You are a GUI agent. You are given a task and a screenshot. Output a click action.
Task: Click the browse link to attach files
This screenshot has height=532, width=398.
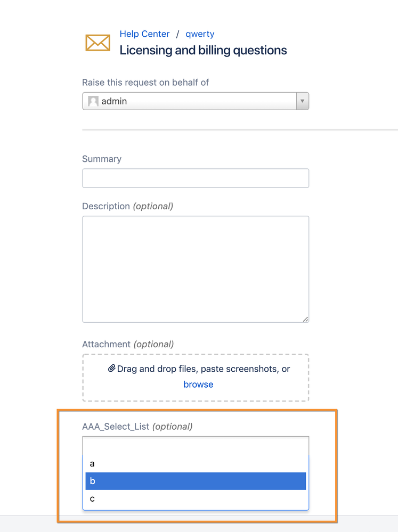(x=198, y=384)
